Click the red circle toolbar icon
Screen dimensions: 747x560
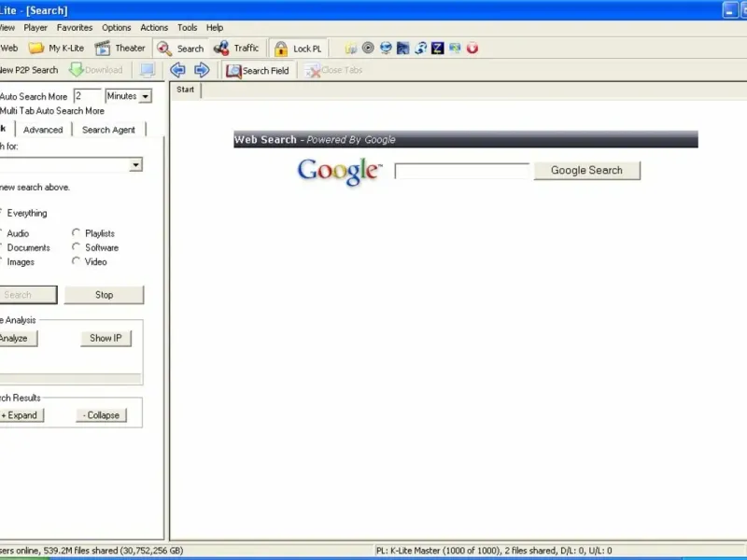[472, 48]
